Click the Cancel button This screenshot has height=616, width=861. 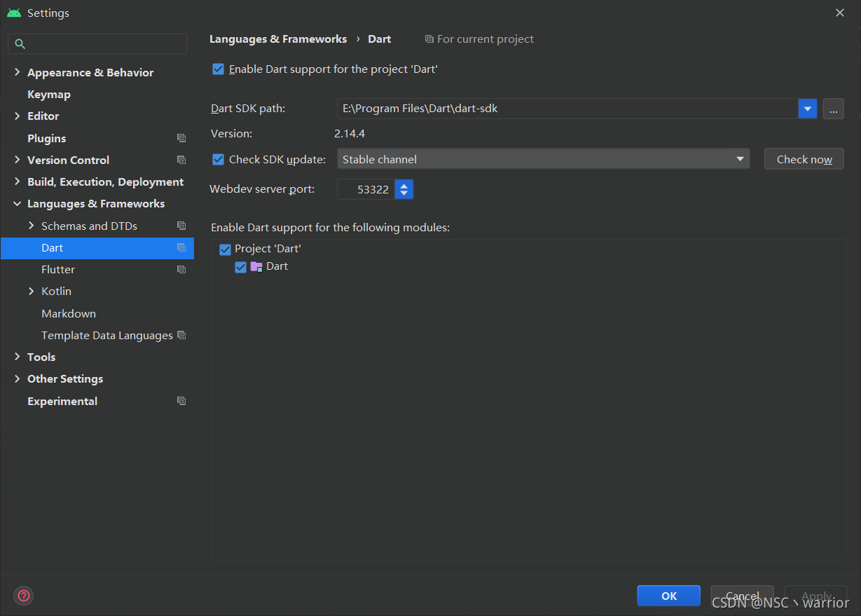(x=742, y=596)
